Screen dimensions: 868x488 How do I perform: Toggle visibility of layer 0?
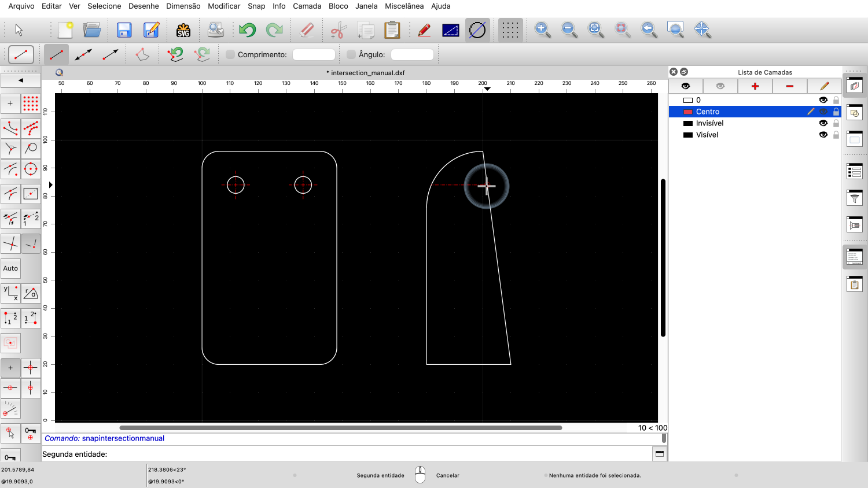[x=823, y=100]
